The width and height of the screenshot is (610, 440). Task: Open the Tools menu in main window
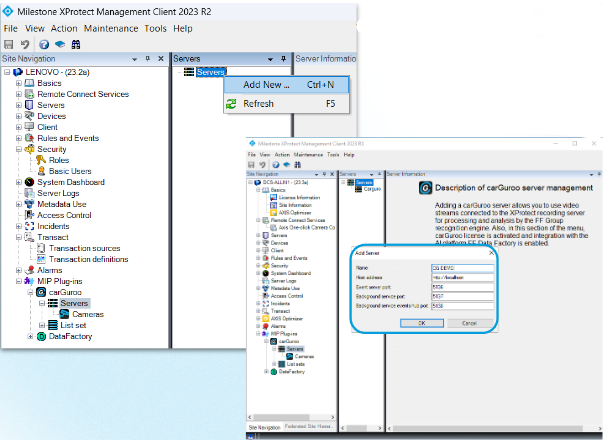pos(155,28)
